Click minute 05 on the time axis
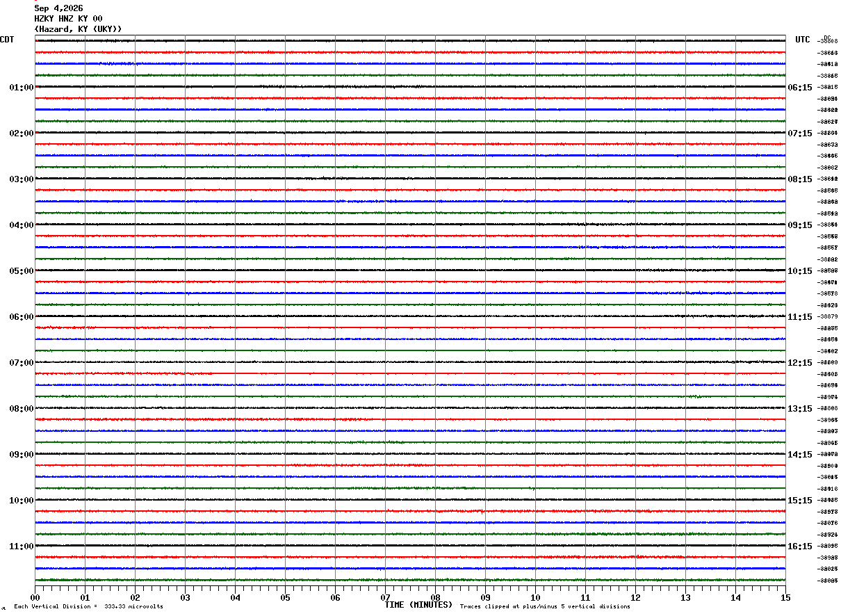841x616 pixels. click(285, 598)
